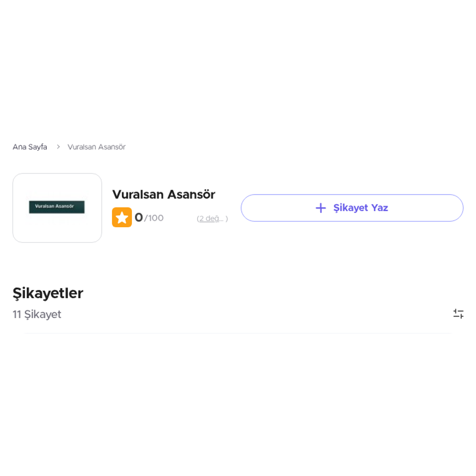
Task: Click the dark green Vuralsan Asansör logo banner
Action: [57, 207]
